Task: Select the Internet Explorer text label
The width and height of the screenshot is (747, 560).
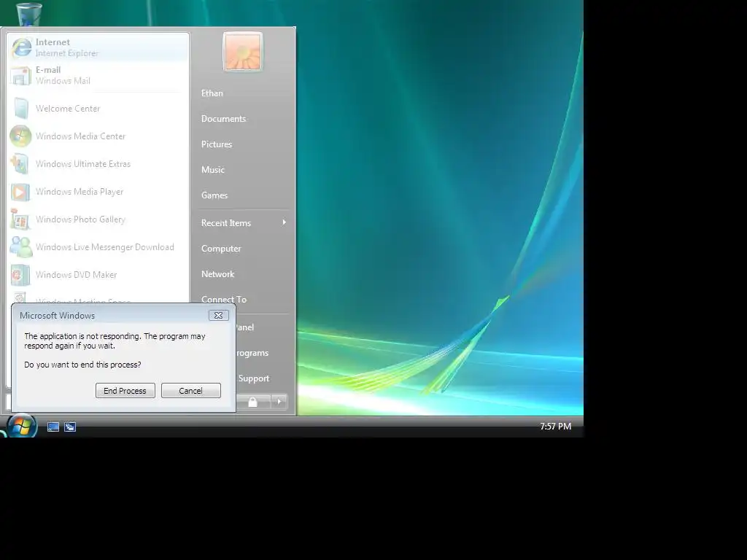Action: pos(66,53)
